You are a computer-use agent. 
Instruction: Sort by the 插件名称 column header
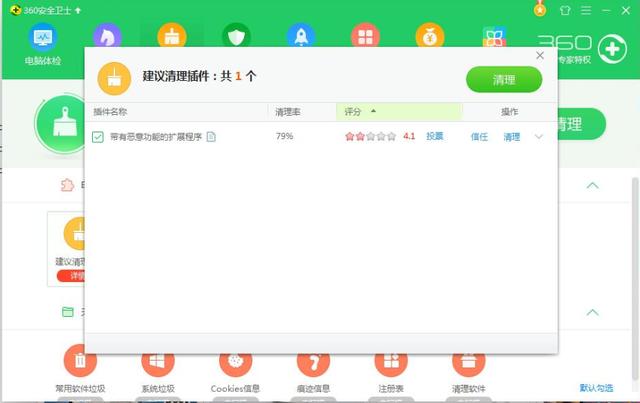pyautogui.click(x=176, y=112)
